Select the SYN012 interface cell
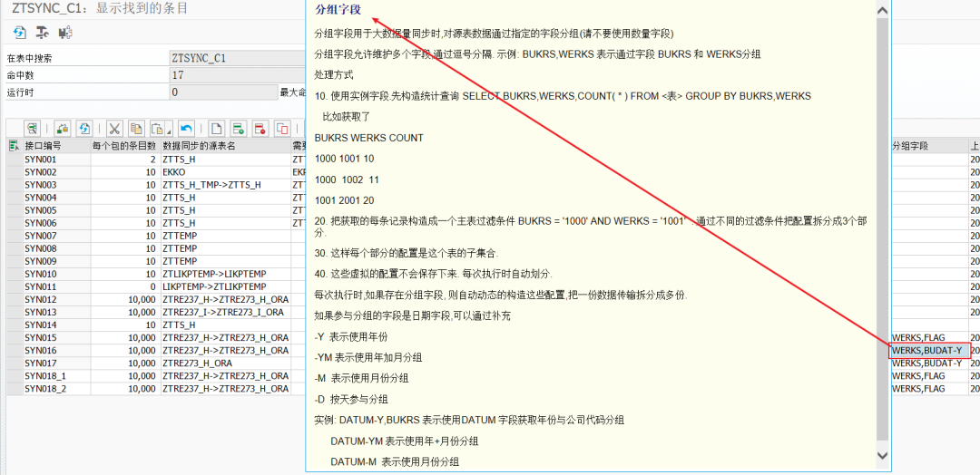Viewport: 980px width, 475px height. pyautogui.click(x=57, y=300)
